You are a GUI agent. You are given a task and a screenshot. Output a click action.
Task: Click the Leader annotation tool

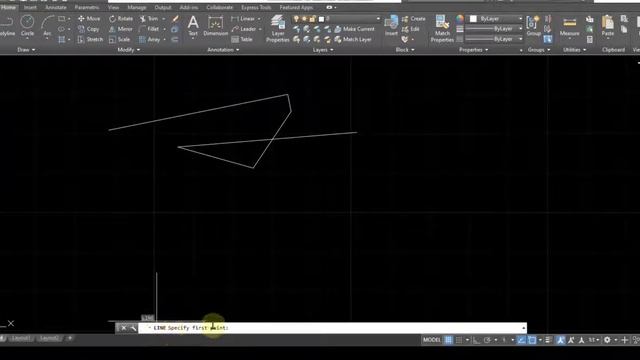point(244,29)
